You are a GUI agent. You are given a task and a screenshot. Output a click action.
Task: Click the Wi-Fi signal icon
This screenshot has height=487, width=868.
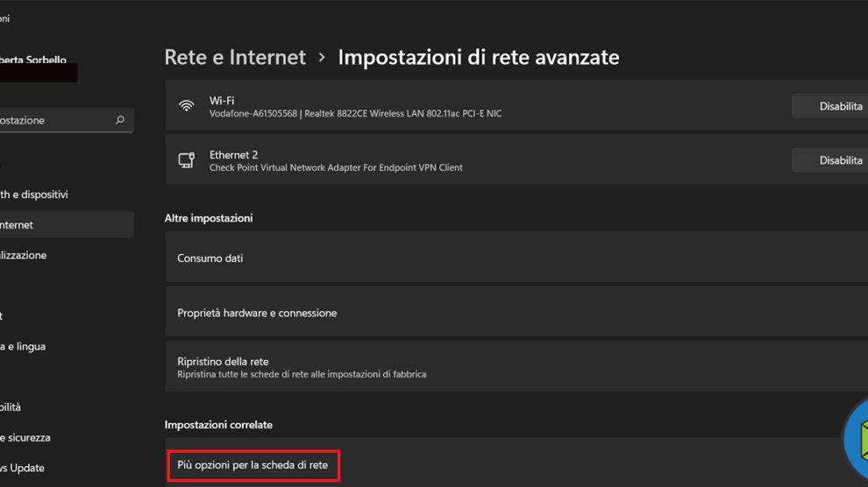[186, 106]
